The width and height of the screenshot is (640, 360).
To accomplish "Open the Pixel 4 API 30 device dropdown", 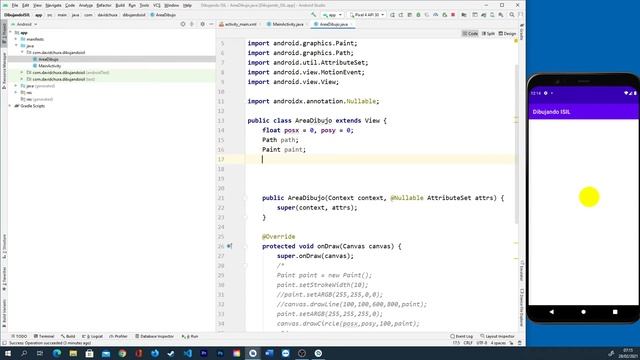I will (x=367, y=15).
